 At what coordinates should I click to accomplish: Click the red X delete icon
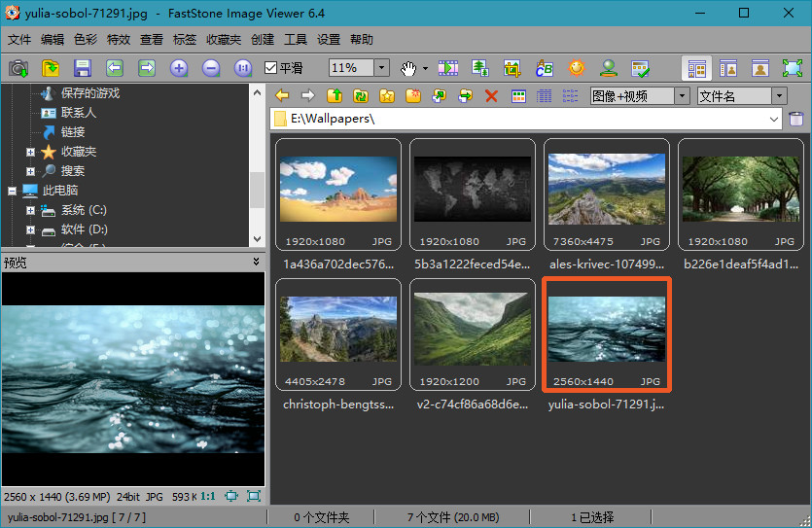click(491, 95)
